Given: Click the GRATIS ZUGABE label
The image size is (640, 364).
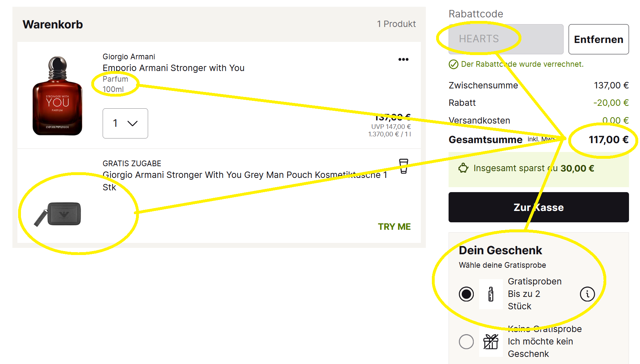Looking at the screenshot, I should click(x=132, y=164).
